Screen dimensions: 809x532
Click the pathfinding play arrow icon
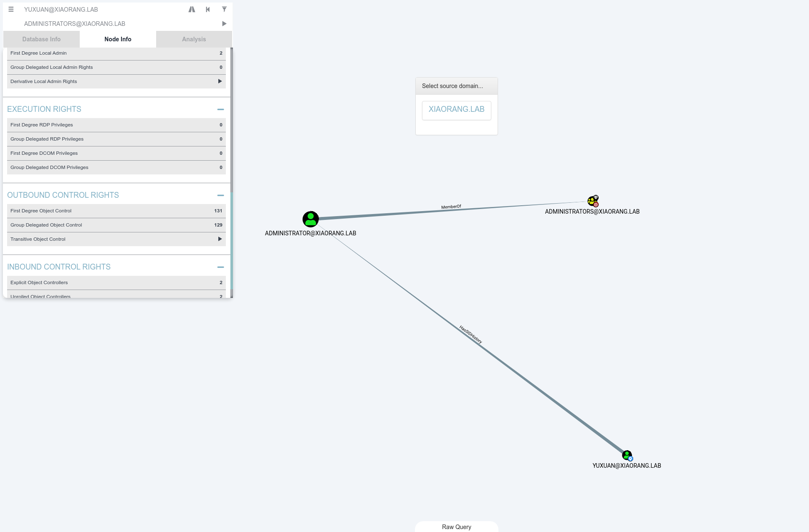tap(224, 24)
